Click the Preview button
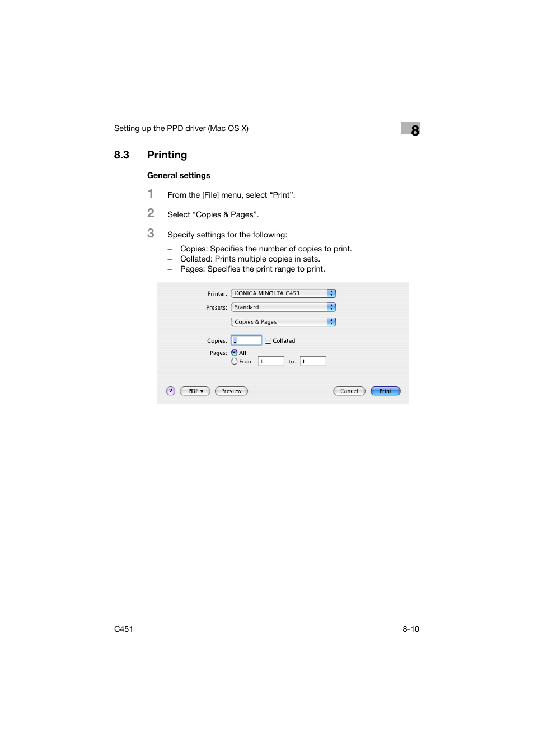Image resolution: width=534 pixels, height=756 pixels. tap(231, 391)
